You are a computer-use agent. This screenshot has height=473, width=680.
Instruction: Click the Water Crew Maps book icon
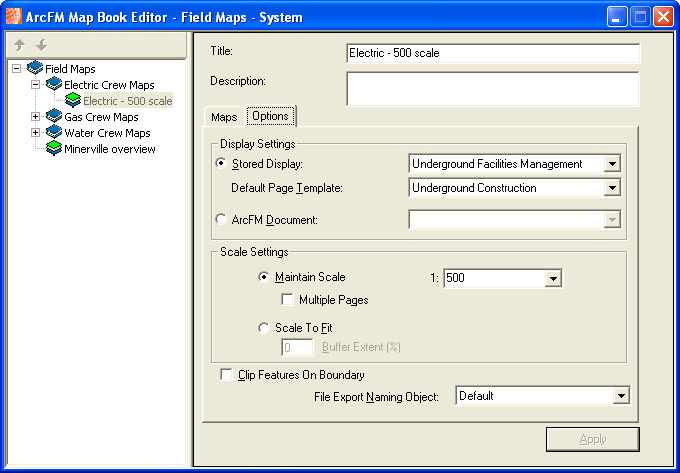54,132
